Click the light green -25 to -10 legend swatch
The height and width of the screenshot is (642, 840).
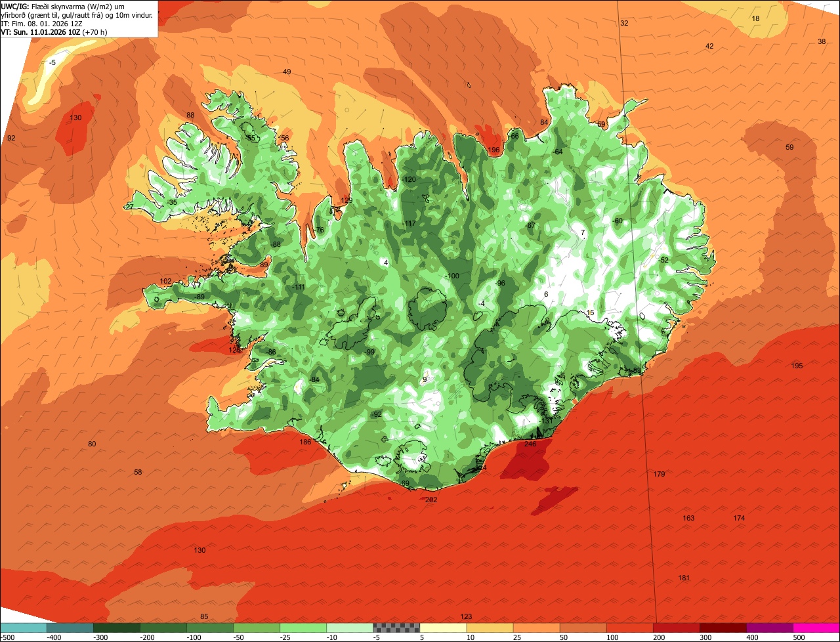pyautogui.click(x=303, y=627)
